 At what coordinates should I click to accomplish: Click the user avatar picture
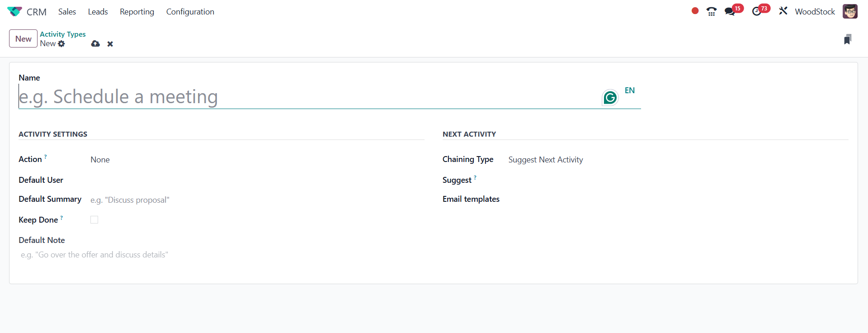(850, 11)
